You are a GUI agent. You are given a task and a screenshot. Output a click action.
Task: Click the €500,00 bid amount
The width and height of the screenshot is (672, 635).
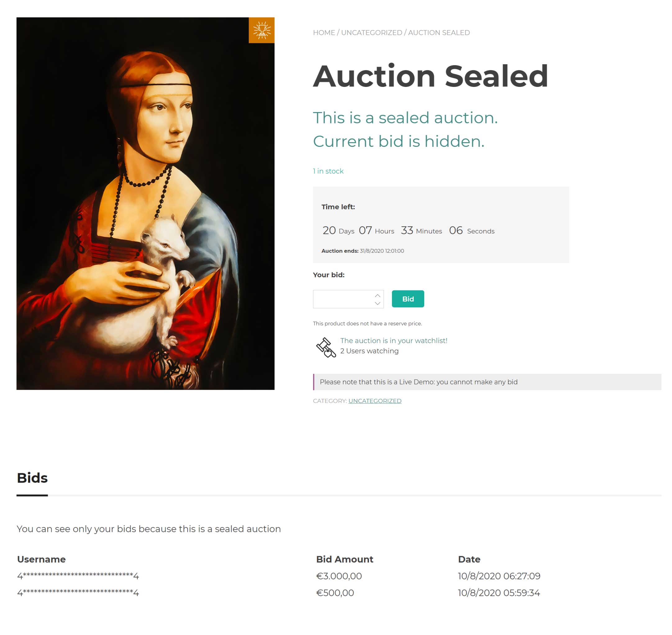[335, 593]
